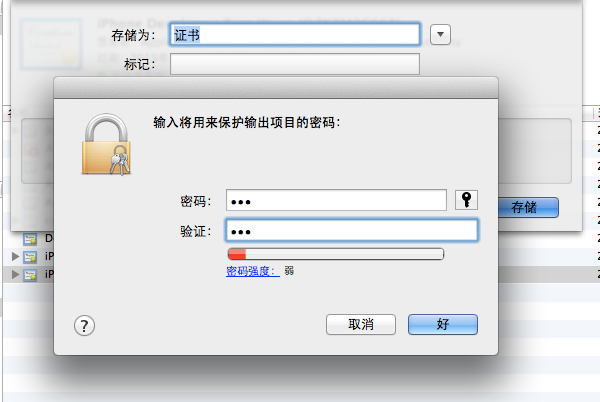This screenshot has height=402, width=600.
Task: Select certificate icon in the highlighted iP row
Action: click(x=30, y=274)
